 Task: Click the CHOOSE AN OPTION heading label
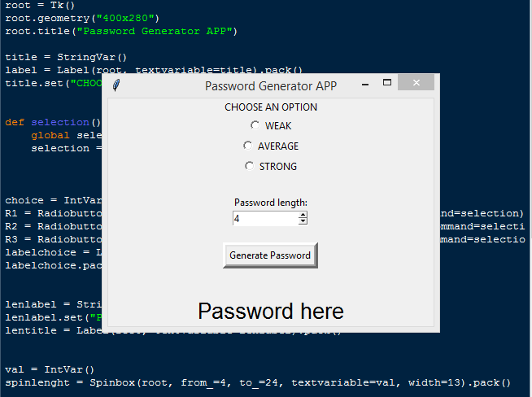coord(271,107)
